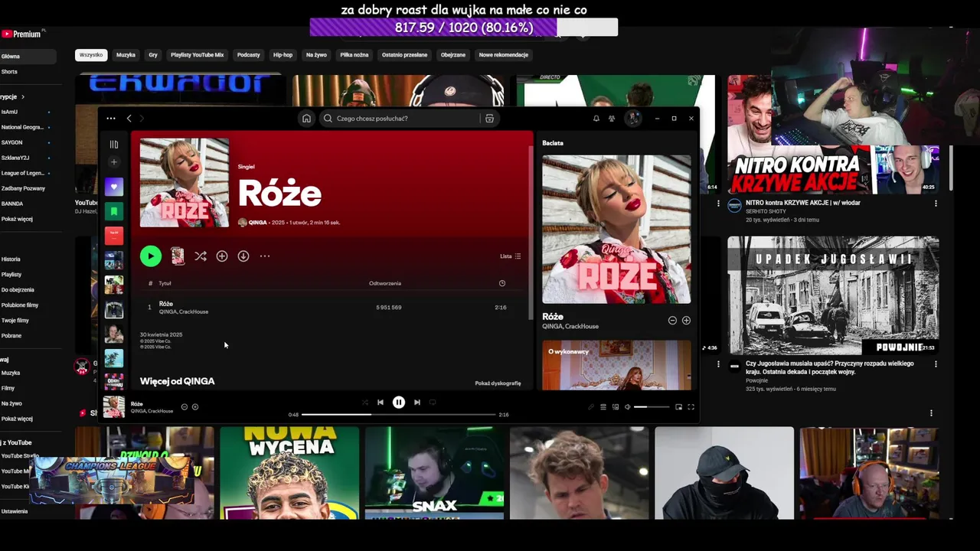This screenshot has height=551, width=980.
Task: Skip to the previous track
Action: 381,403
